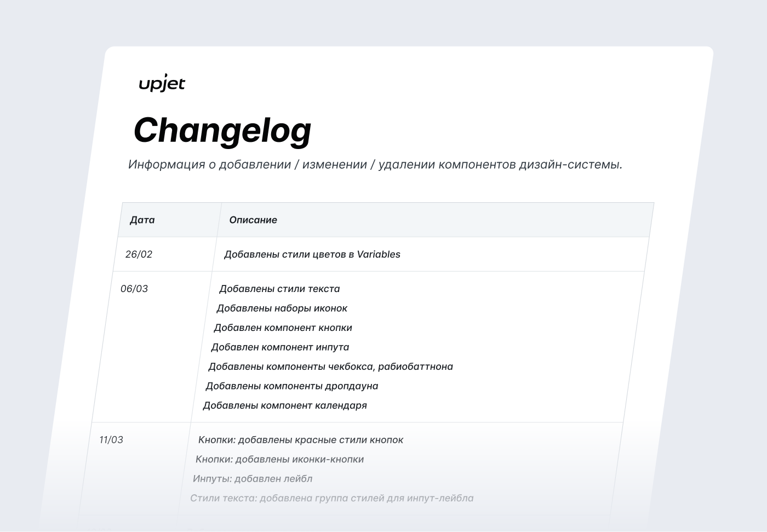Viewport: 767px width, 532px height.
Task: Click the Добавлены компонент календаря entry
Action: click(285, 405)
